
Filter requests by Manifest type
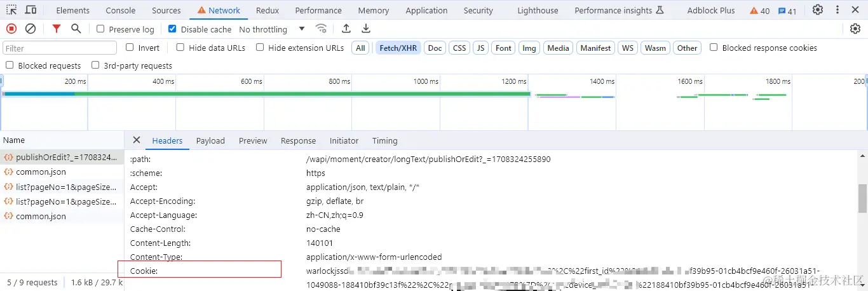pos(595,48)
